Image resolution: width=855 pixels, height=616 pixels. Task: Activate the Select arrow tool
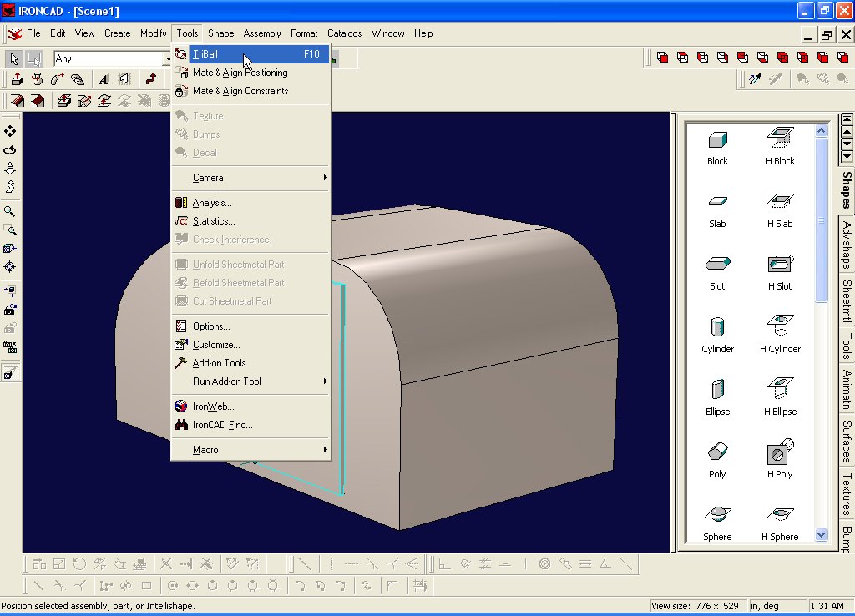coord(14,58)
